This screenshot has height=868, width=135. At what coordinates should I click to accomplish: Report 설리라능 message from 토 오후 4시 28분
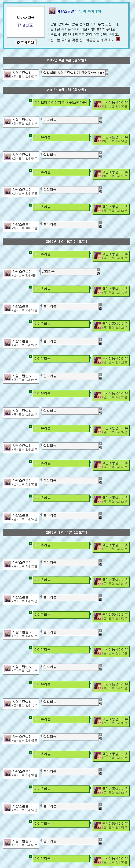[100, 565]
